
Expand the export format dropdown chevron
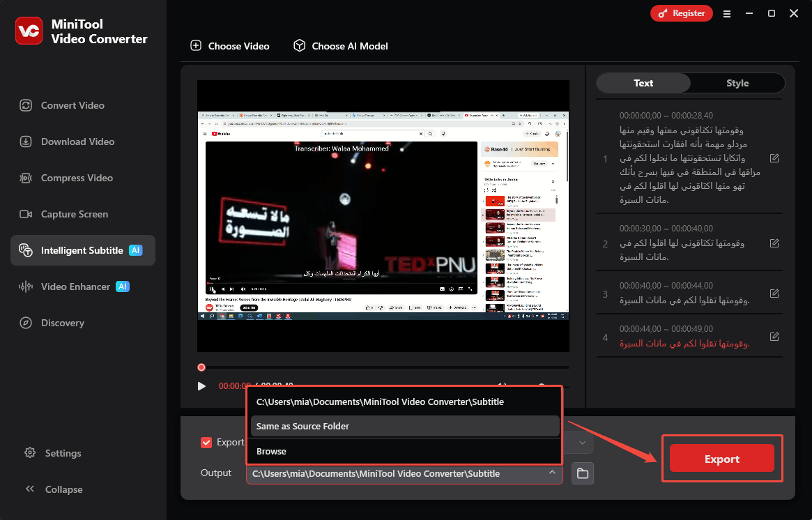(x=582, y=443)
